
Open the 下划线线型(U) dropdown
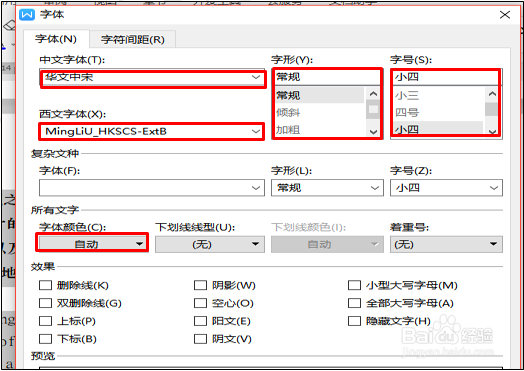click(x=210, y=244)
